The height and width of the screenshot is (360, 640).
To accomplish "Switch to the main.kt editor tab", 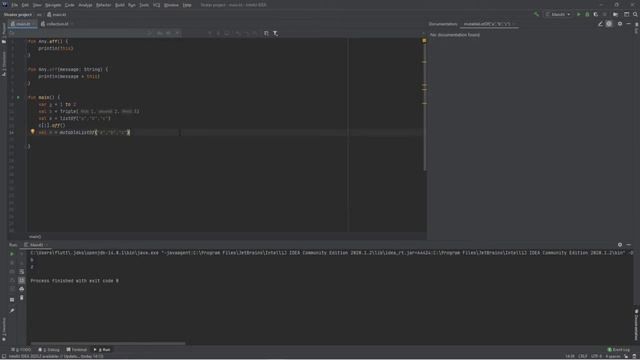I will click(x=22, y=24).
